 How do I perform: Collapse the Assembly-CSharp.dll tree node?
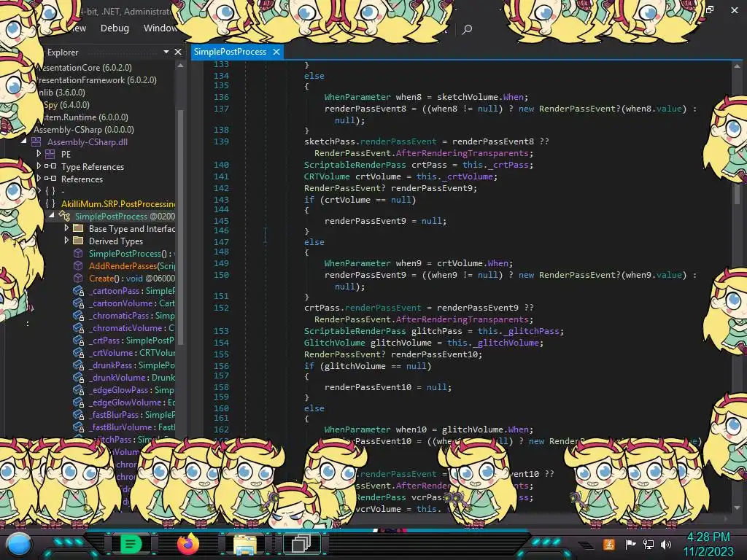pyautogui.click(x=24, y=141)
